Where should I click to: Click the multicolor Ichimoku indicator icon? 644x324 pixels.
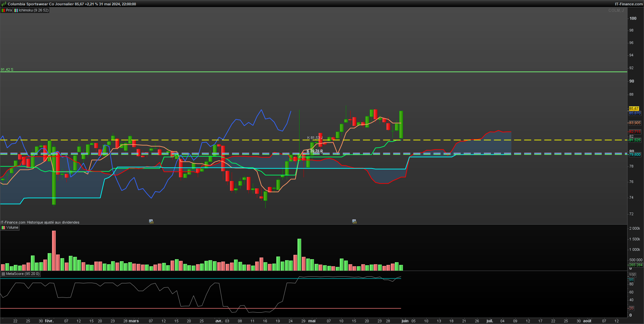pos(16,10)
